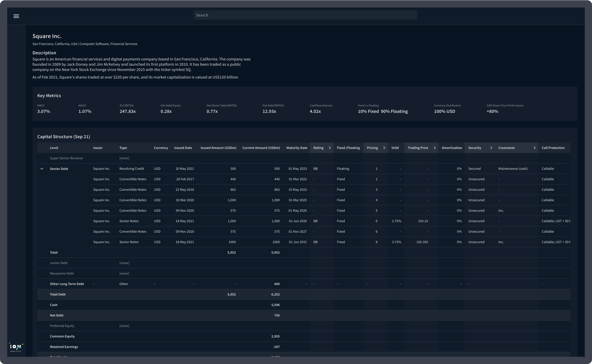Image resolution: width=592 pixels, height=364 pixels.
Task: Click the Amortisation column header
Action: (451, 148)
